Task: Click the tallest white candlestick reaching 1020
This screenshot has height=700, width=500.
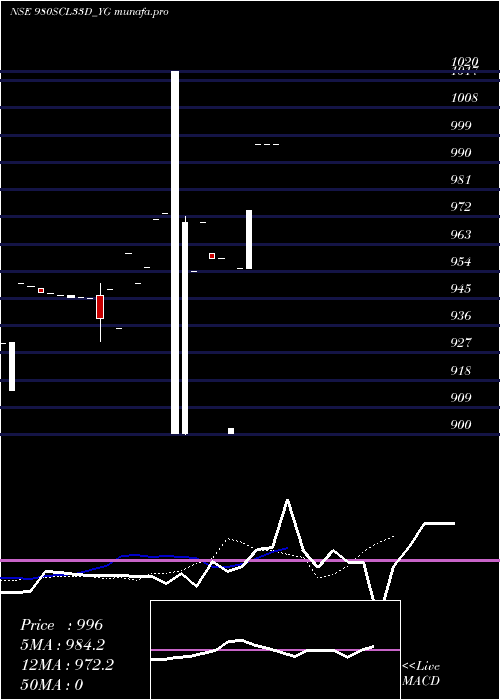Action: pyautogui.click(x=175, y=252)
